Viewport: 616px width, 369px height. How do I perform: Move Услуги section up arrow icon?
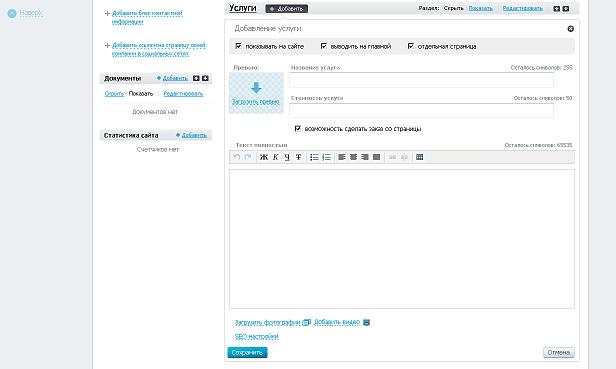click(557, 8)
